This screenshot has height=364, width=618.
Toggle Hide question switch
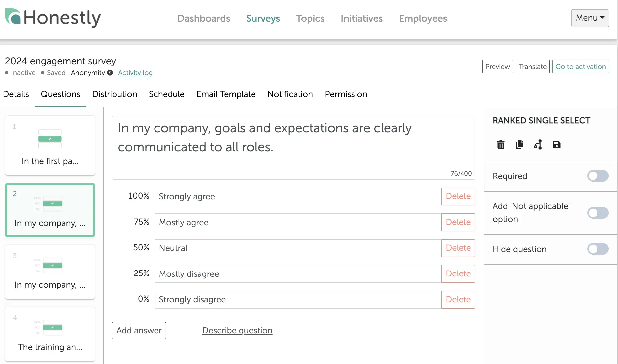[x=598, y=249]
